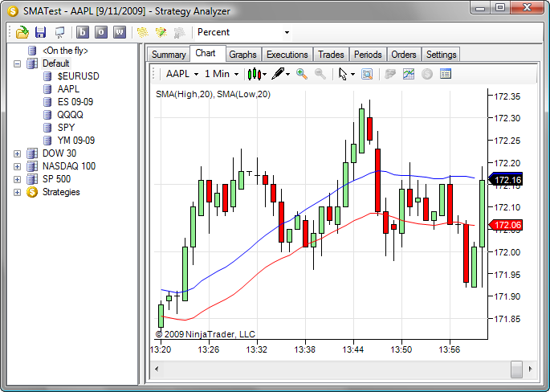This screenshot has height=392, width=550.
Task: Click the data box table icon
Action: coord(446,74)
